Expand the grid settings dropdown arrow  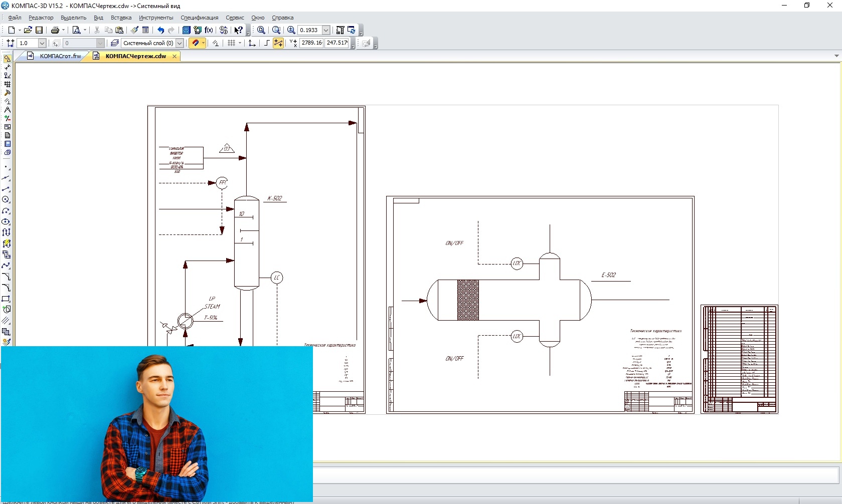(x=240, y=43)
